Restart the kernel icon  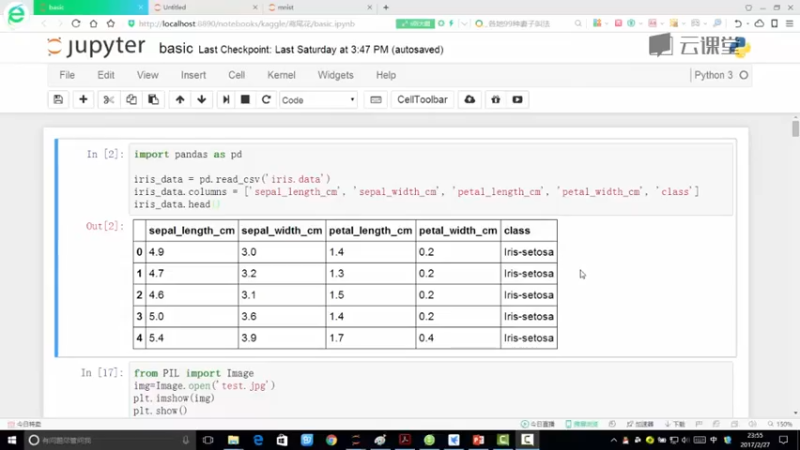266,99
